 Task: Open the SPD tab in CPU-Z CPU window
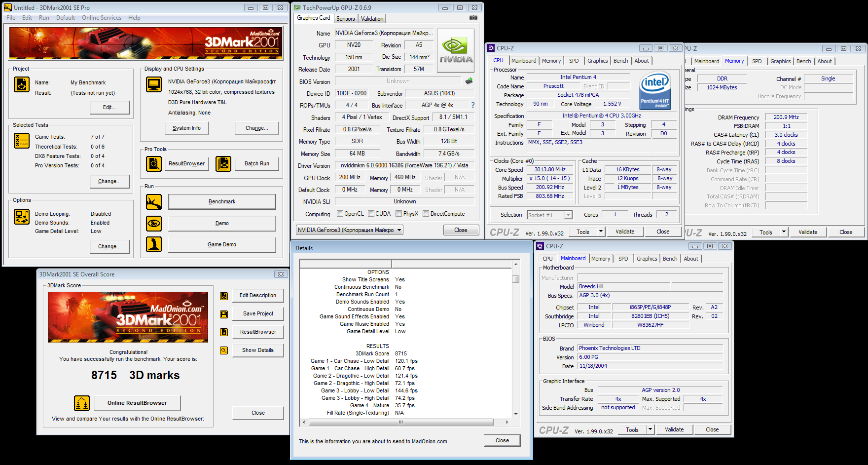point(574,61)
